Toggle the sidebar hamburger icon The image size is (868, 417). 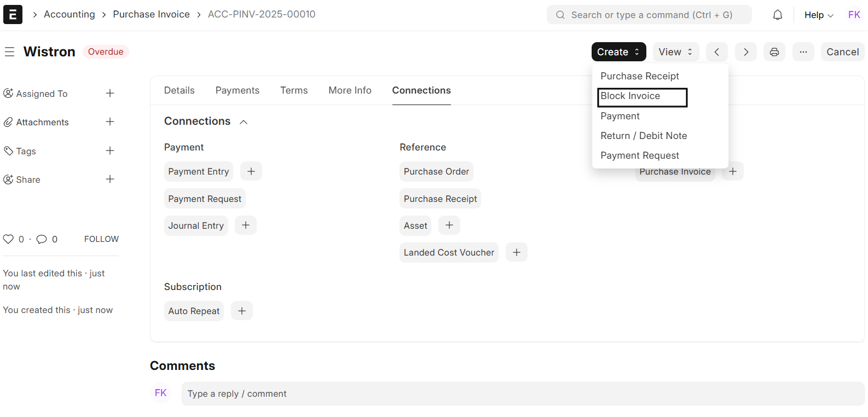pos(9,52)
